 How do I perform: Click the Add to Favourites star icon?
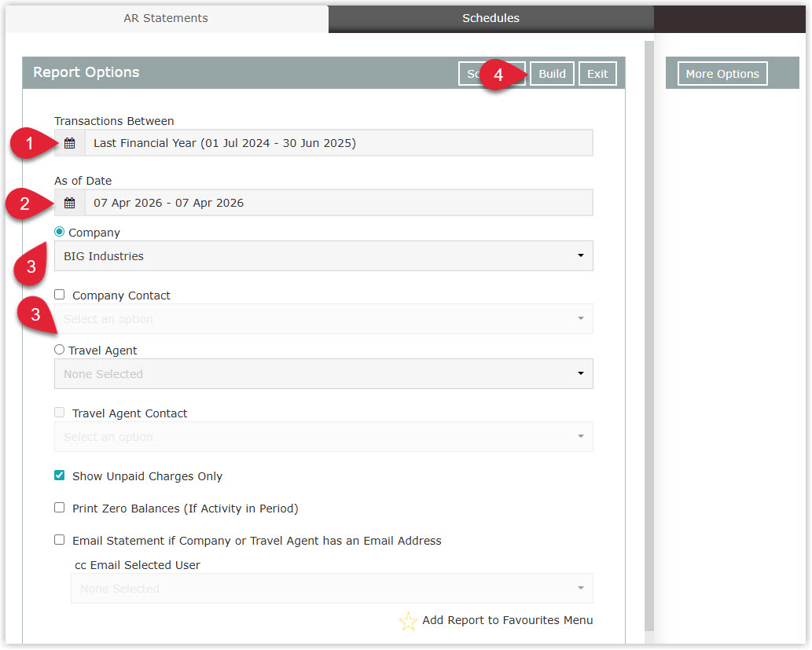408,621
